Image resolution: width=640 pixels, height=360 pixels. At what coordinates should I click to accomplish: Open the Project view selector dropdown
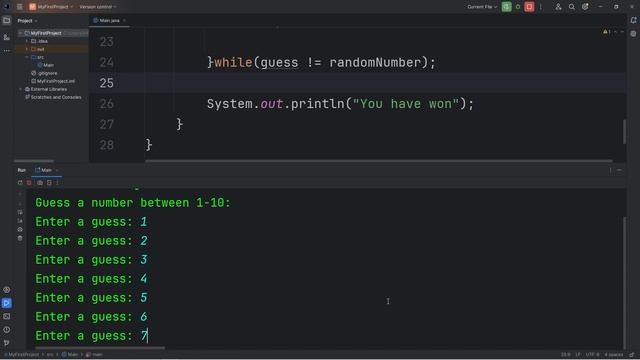[27, 20]
